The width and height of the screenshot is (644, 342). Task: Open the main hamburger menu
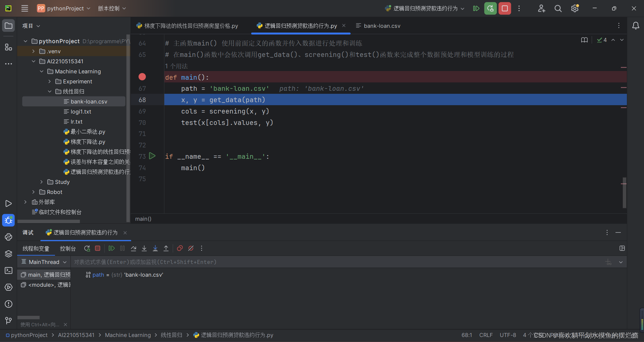coord(24,8)
